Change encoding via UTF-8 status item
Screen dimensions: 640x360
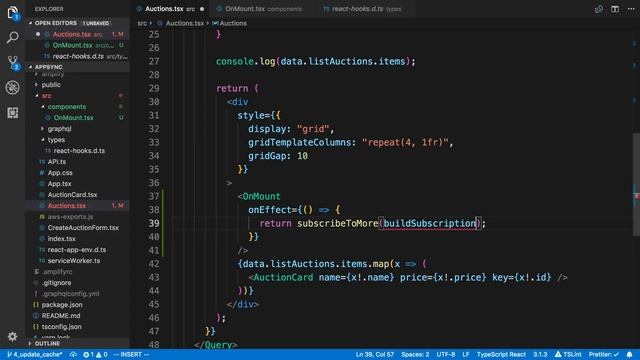[x=446, y=354]
